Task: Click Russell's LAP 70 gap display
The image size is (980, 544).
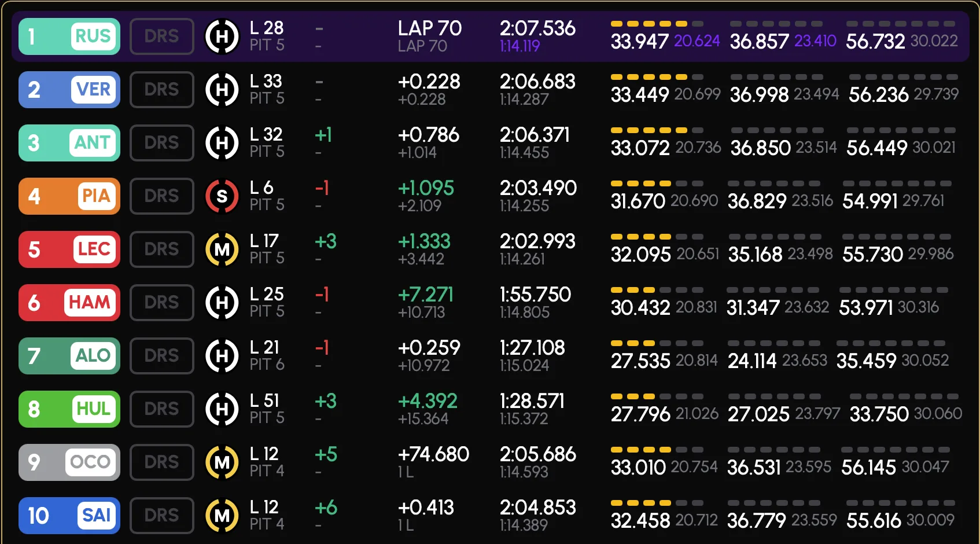Action: point(429,28)
